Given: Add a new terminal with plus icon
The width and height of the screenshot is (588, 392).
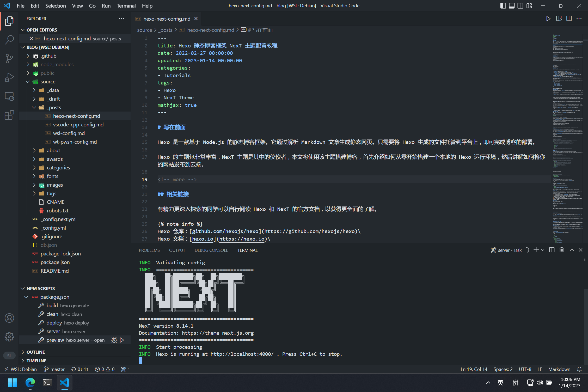Looking at the screenshot, I should (x=536, y=250).
